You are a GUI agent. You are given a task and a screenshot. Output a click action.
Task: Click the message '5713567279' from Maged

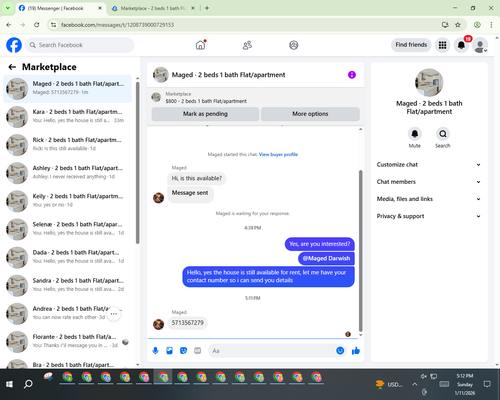pos(188,323)
